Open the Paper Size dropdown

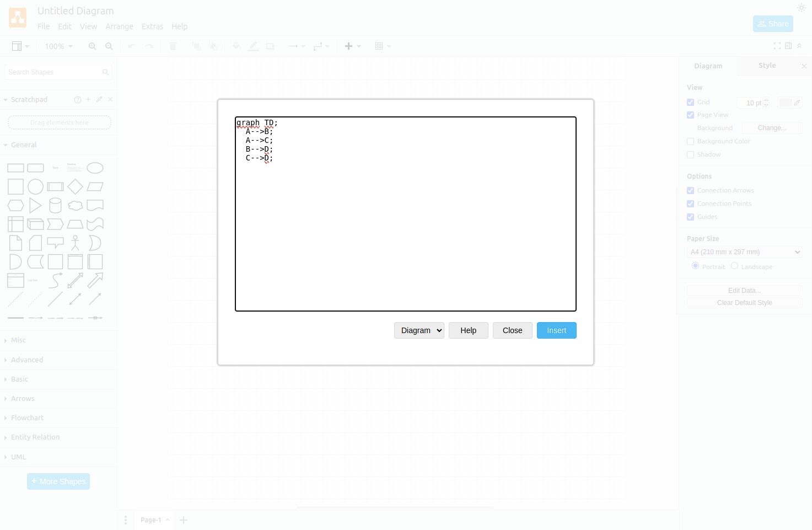pyautogui.click(x=744, y=251)
